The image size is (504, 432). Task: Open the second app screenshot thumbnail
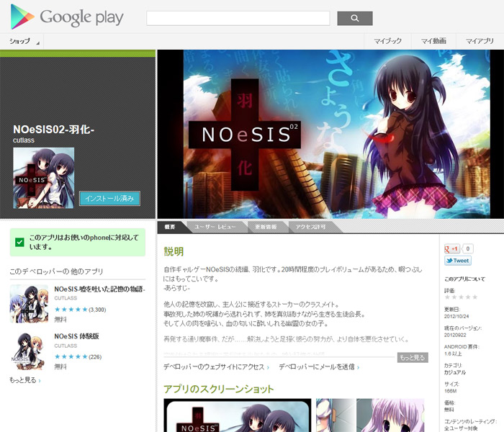pos(370,415)
